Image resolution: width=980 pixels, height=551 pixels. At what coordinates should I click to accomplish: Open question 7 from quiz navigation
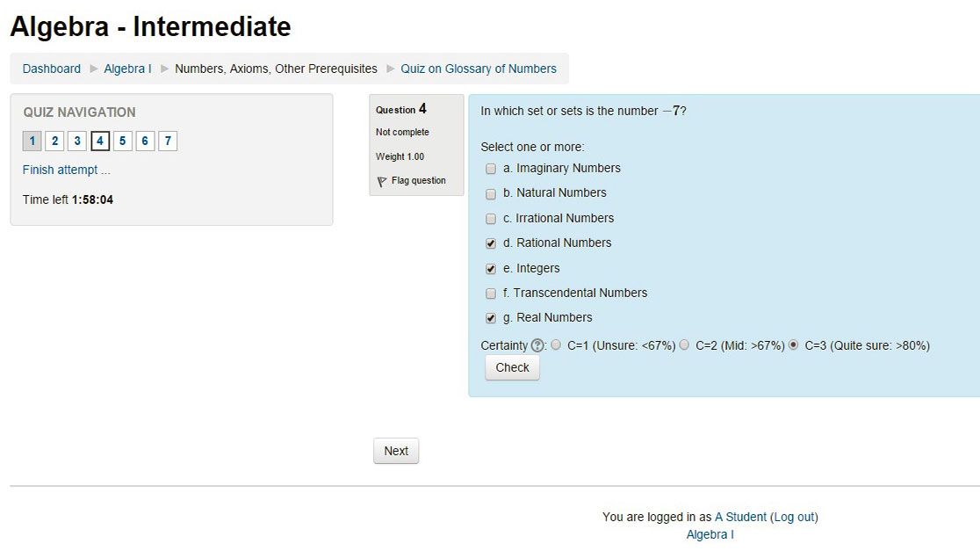point(168,141)
